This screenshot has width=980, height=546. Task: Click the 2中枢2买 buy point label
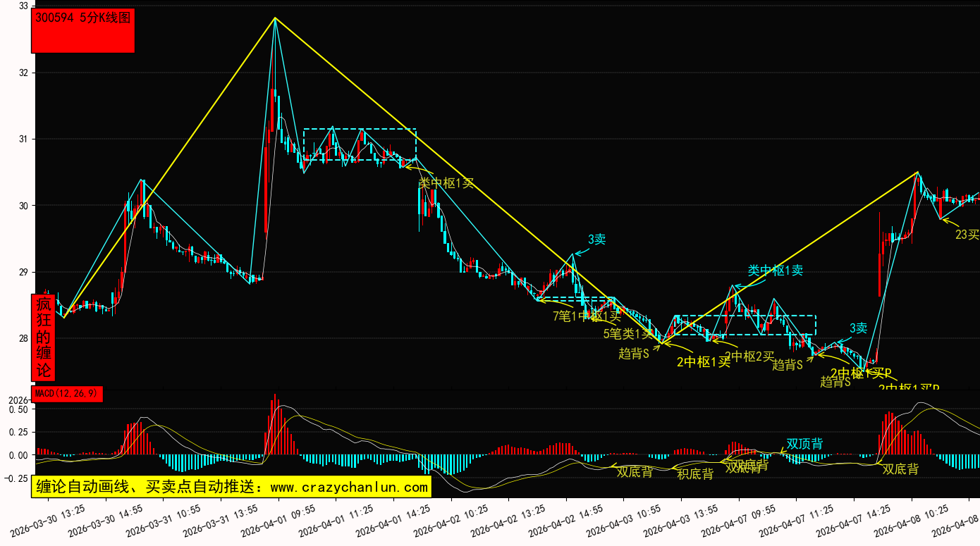[x=749, y=356]
